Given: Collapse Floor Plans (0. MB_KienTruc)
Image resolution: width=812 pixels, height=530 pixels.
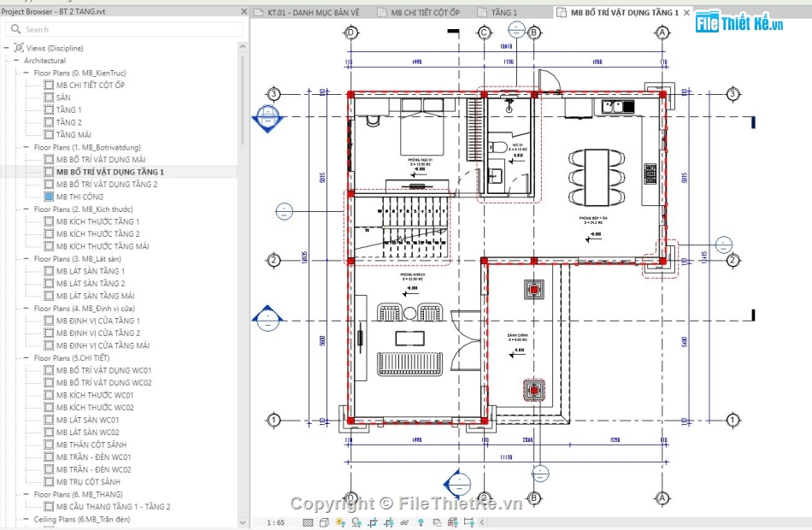Looking at the screenshot, I should 26,73.
